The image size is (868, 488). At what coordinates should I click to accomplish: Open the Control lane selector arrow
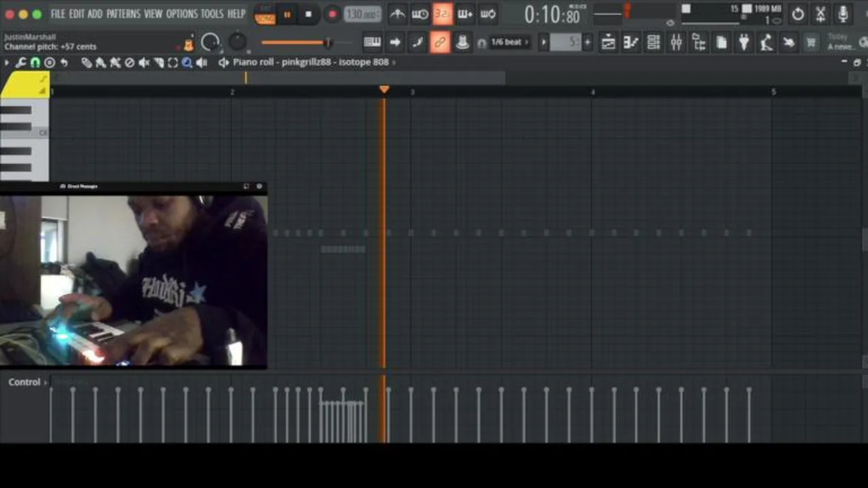click(45, 382)
